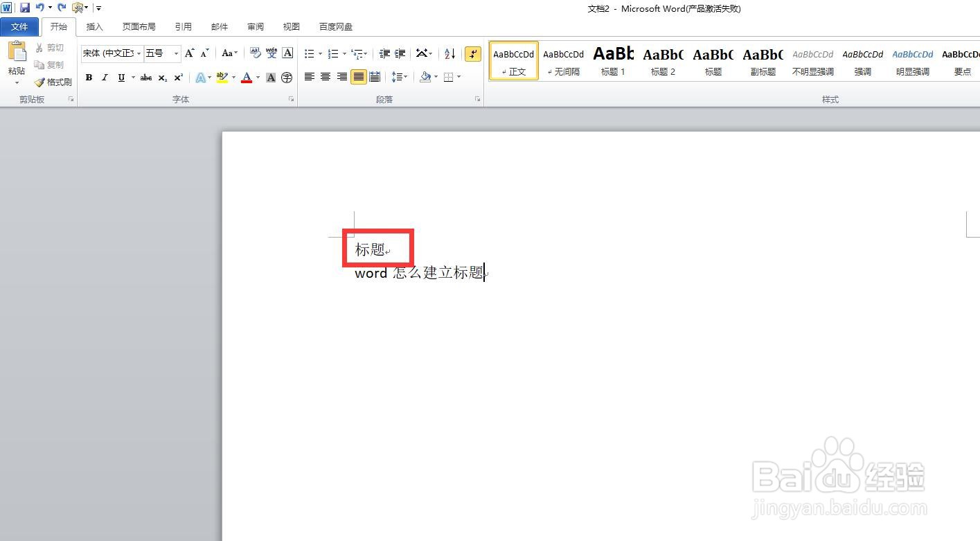
Task: Toggle Underline formatting
Action: [121, 78]
